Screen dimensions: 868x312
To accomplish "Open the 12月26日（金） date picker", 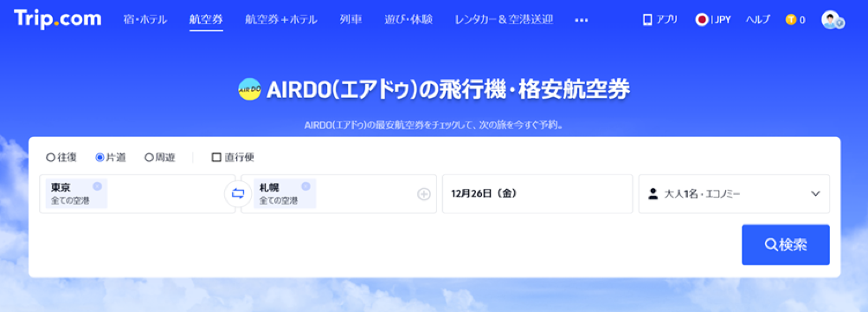I will 537,194.
